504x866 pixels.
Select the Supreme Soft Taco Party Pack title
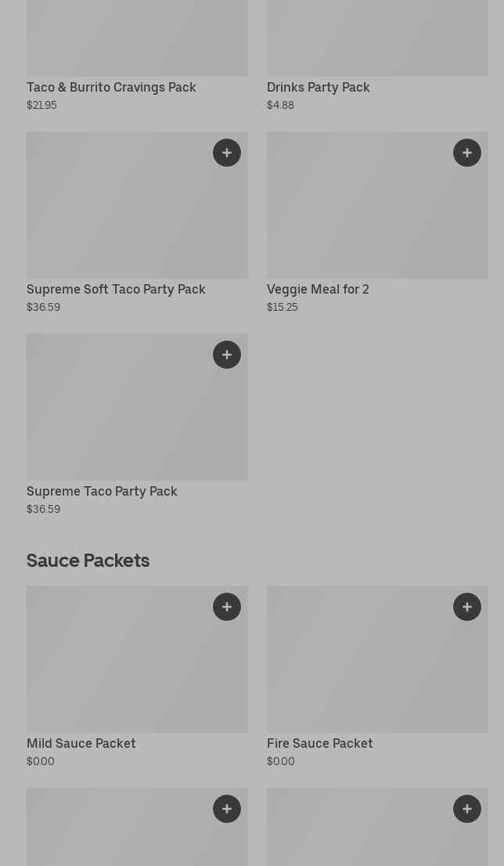(x=116, y=290)
